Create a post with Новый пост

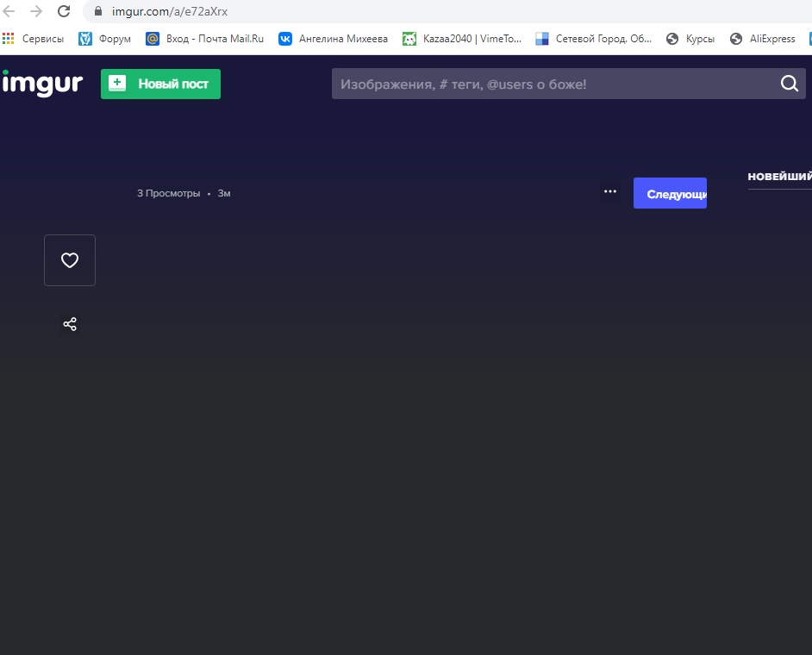coord(160,84)
